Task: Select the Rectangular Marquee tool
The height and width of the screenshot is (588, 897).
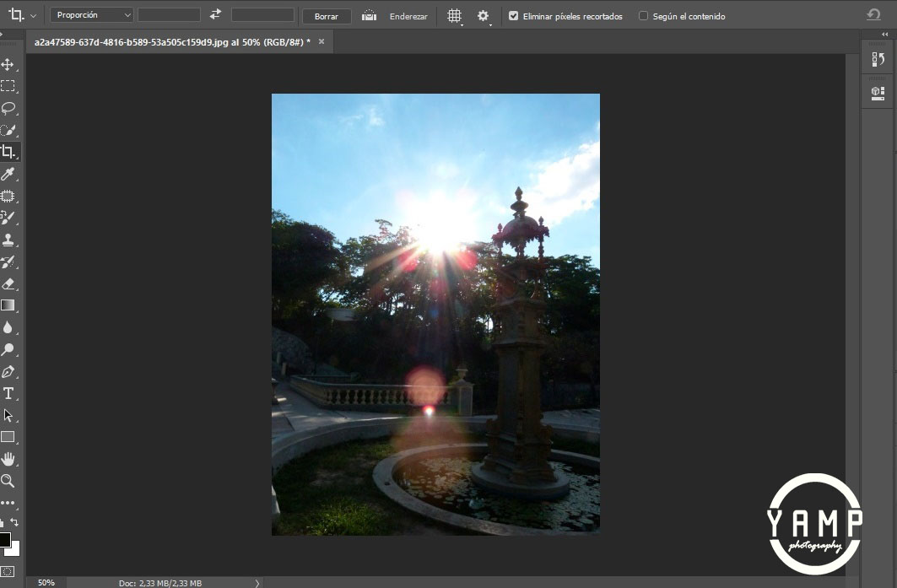Action: (8, 86)
